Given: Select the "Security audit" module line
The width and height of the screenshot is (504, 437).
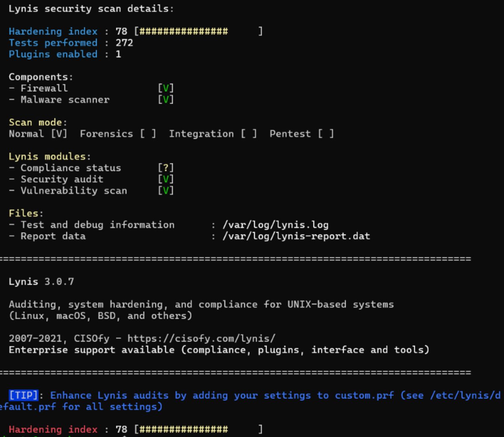Looking at the screenshot, I should (56, 179).
